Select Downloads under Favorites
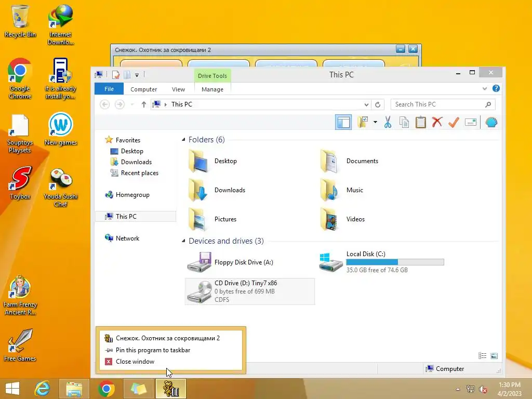 click(136, 162)
